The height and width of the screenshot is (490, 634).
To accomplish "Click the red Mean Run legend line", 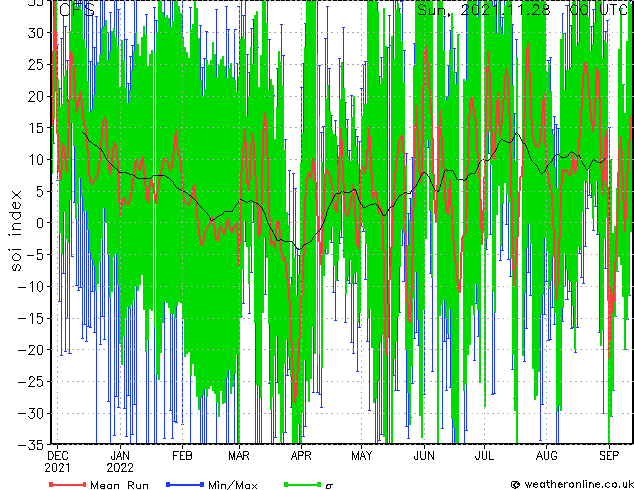I will tap(68, 484).
